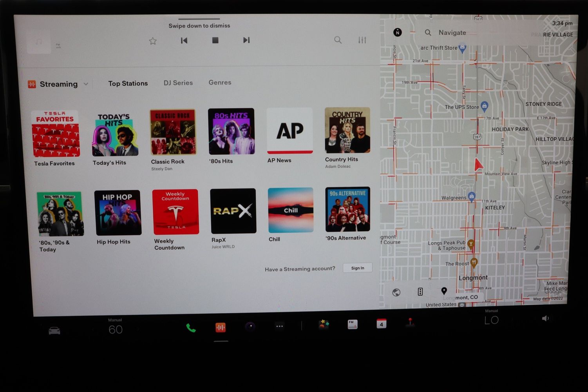
Task: Open the Calendar app icon
Action: pos(382,323)
